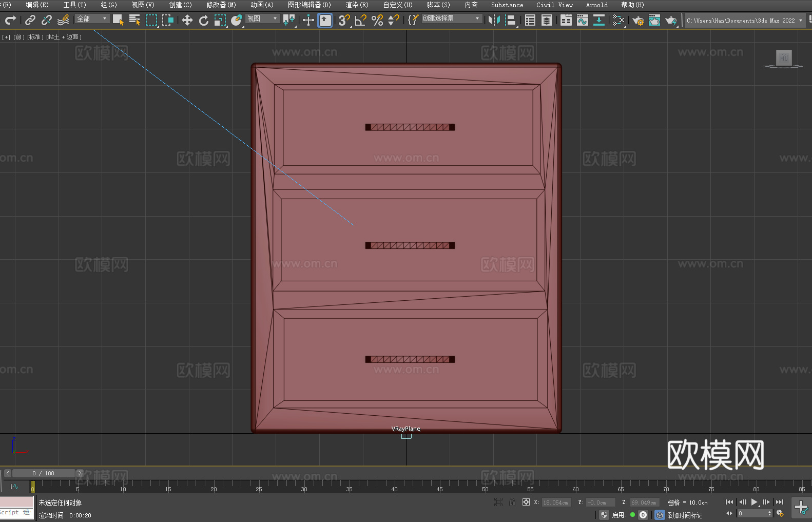Open Select by Name list
Screen dimensions: 812x522
tap(134, 20)
